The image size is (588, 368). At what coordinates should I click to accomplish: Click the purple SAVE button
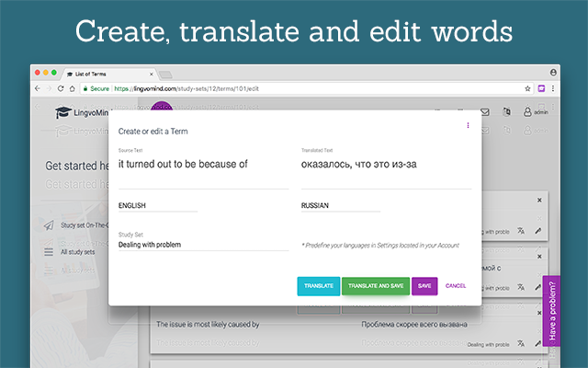[x=424, y=286]
